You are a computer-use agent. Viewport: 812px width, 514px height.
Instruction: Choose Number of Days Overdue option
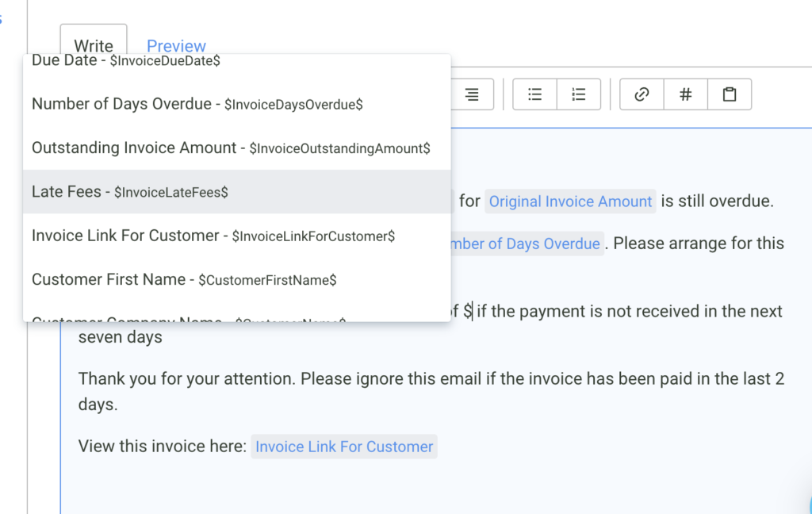[x=198, y=104]
